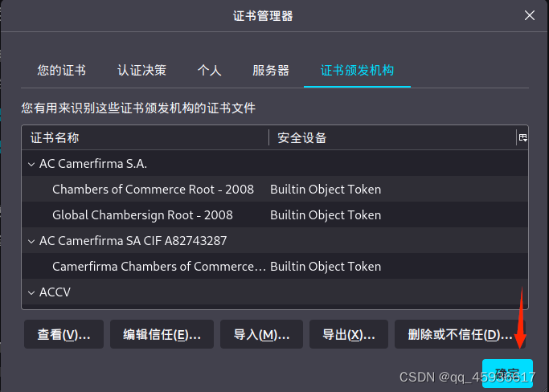Click Builtin Object Token for Global Chambersign Root
549x392 pixels.
[x=326, y=215]
